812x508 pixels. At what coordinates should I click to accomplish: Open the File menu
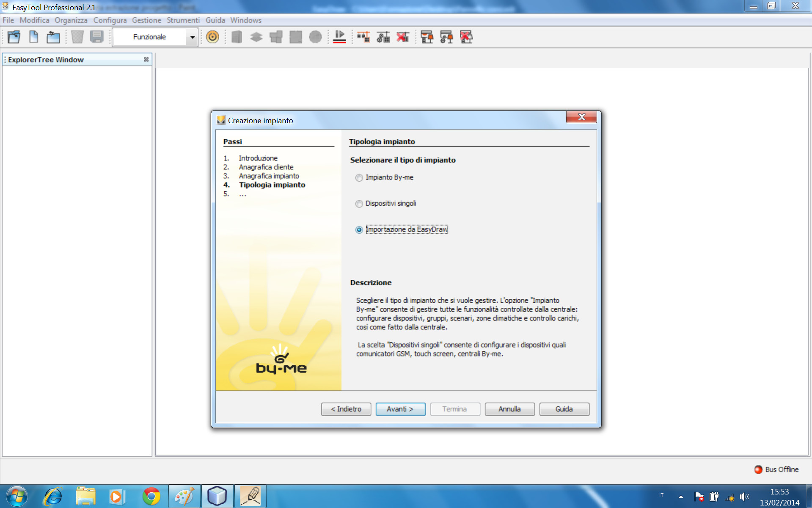(8, 20)
